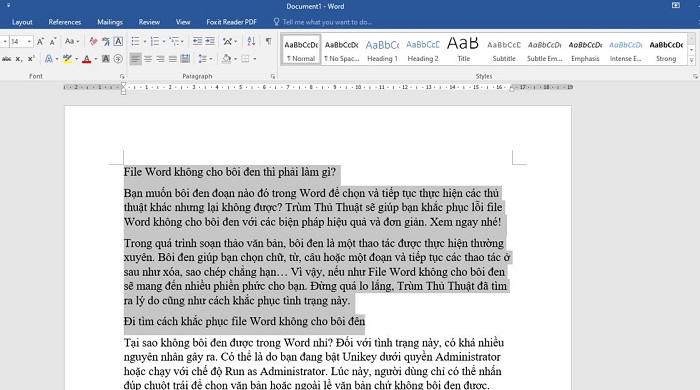Image resolution: width=700 pixels, height=390 pixels.
Task: Apply the Title style
Action: tap(463, 50)
